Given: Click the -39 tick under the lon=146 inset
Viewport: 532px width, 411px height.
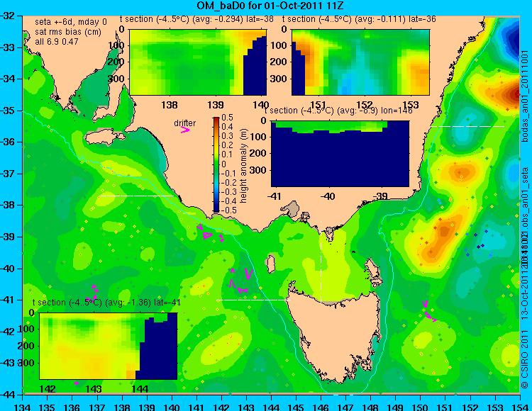Looking at the screenshot, I should pyautogui.click(x=381, y=196).
